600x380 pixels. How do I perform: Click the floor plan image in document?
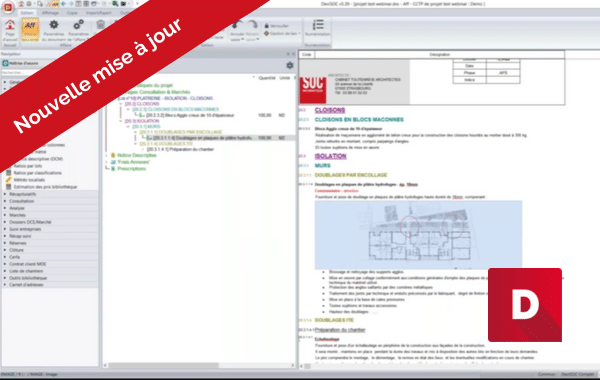coord(418,235)
